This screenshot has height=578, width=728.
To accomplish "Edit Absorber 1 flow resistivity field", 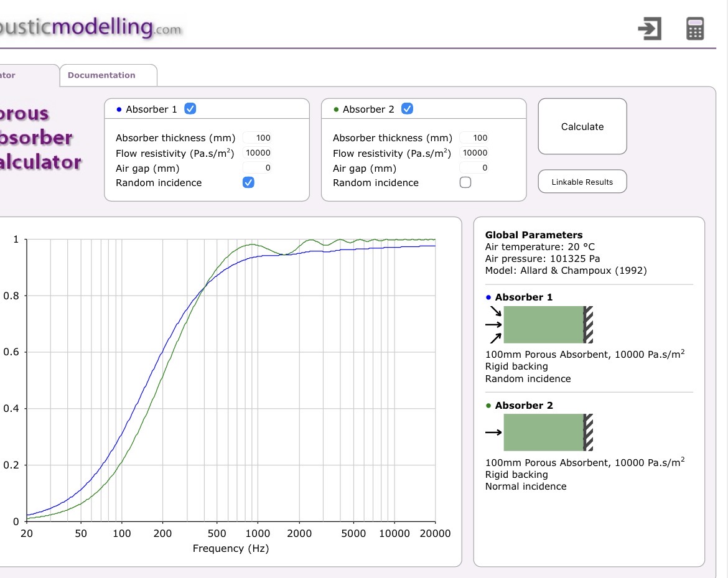I will (258, 153).
